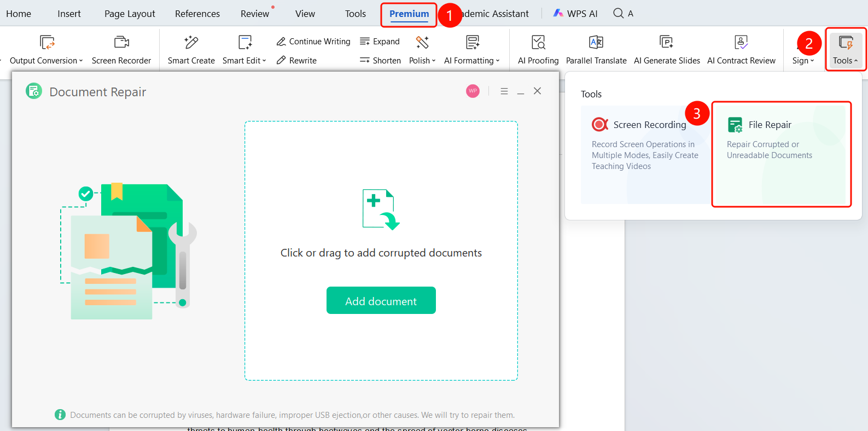The height and width of the screenshot is (431, 868).
Task: Click the Smart Create icon
Action: (x=191, y=43)
